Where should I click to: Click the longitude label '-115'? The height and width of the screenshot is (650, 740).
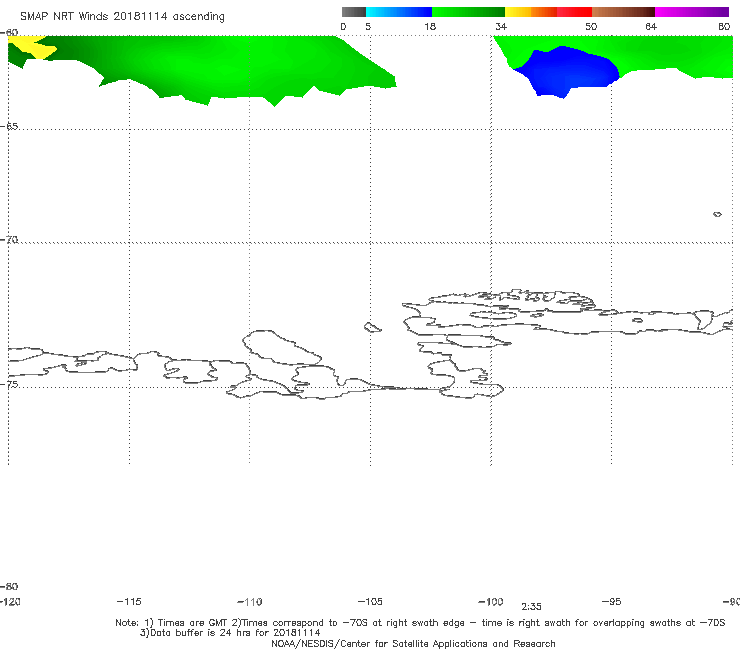pos(129,601)
